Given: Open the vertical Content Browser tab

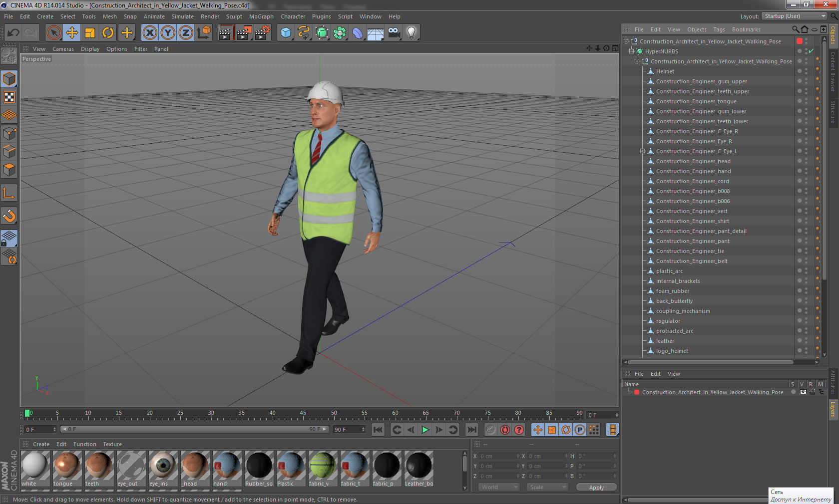Looking at the screenshot, I should (833, 71).
